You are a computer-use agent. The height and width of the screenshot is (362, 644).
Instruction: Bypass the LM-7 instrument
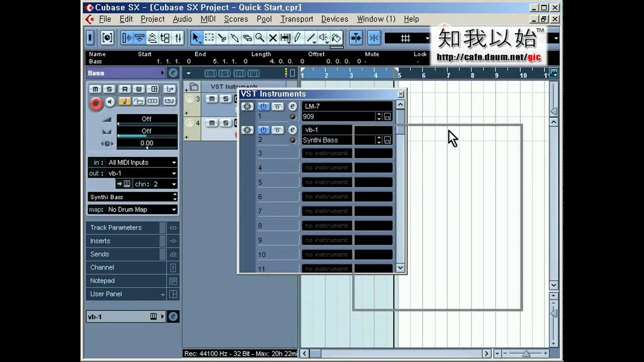[278, 107]
